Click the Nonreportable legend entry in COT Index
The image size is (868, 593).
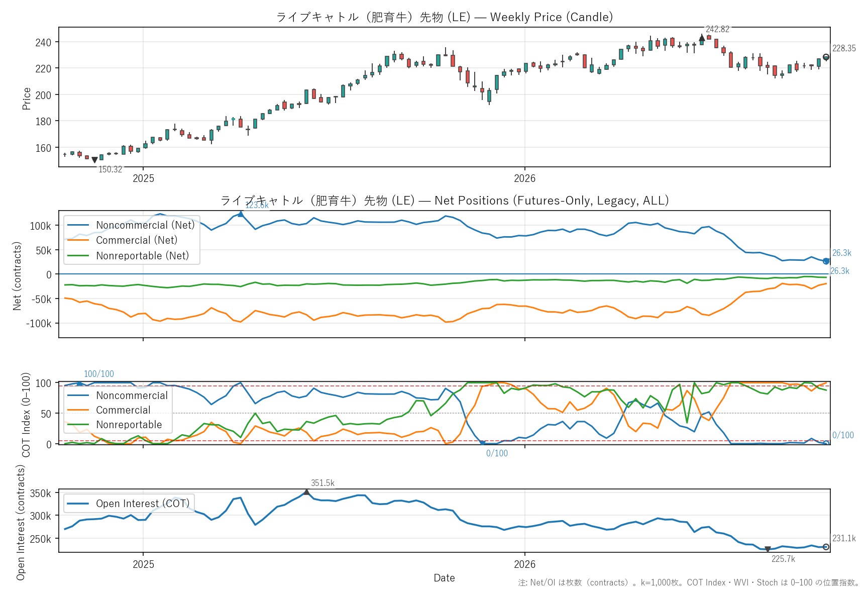pos(115,425)
